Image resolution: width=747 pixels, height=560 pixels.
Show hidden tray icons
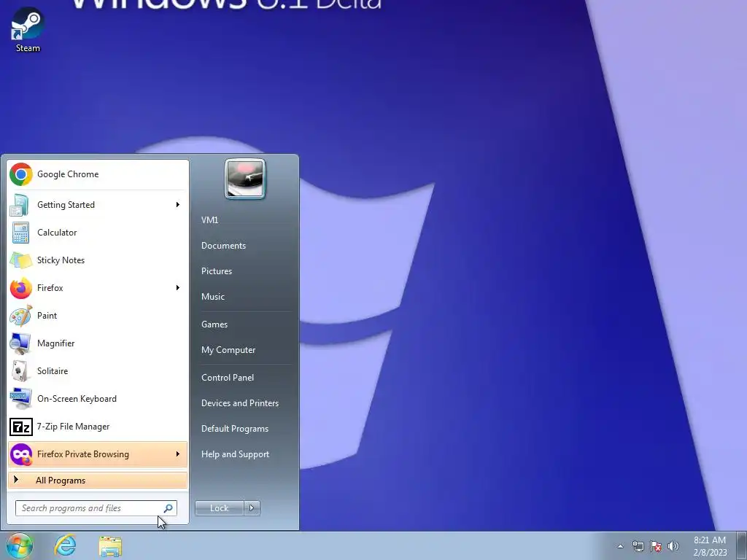click(x=620, y=546)
